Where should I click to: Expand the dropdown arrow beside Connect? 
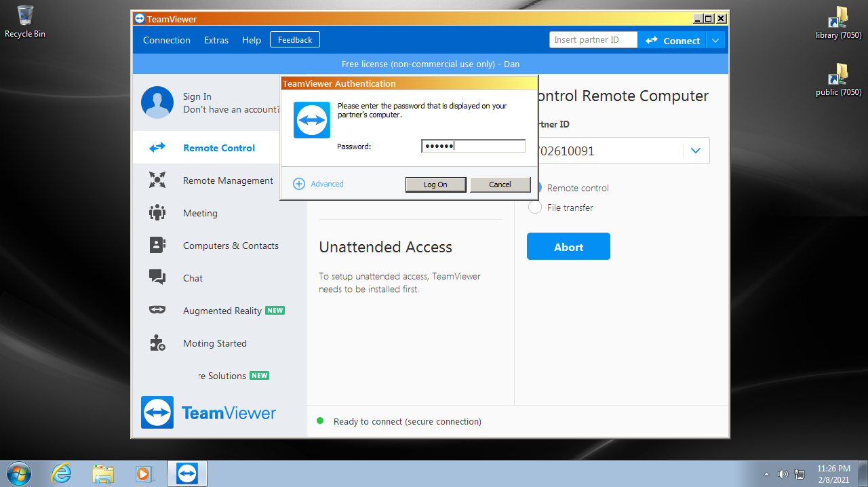tap(715, 41)
